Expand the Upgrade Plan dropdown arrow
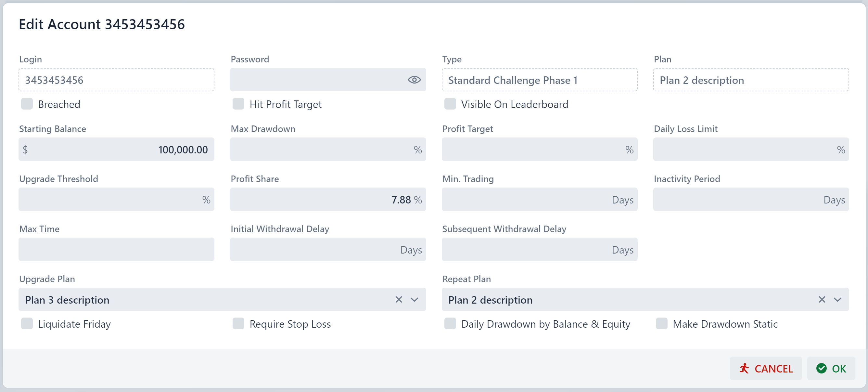 (415, 300)
